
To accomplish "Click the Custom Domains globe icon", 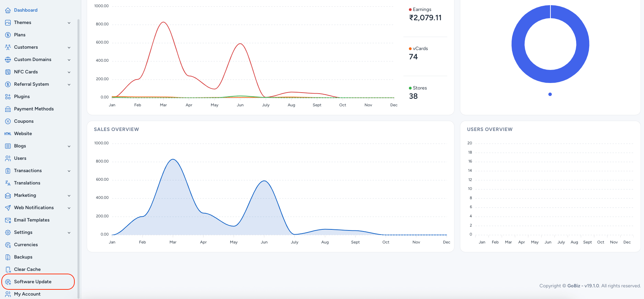I will 8,60.
